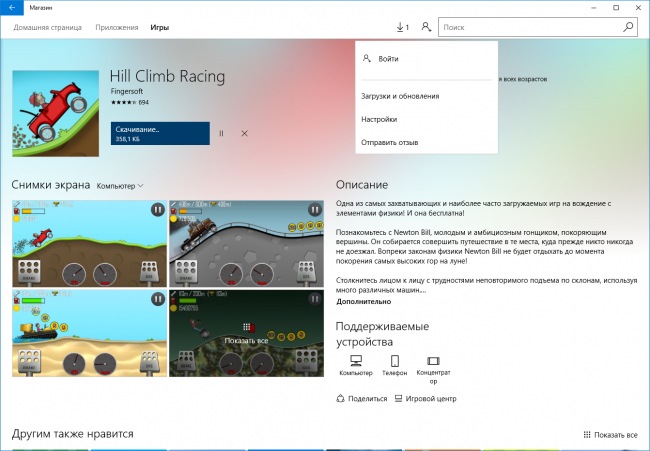The image size is (650, 451).
Task: Click the Другим также нравится heading
Action: (x=73, y=434)
